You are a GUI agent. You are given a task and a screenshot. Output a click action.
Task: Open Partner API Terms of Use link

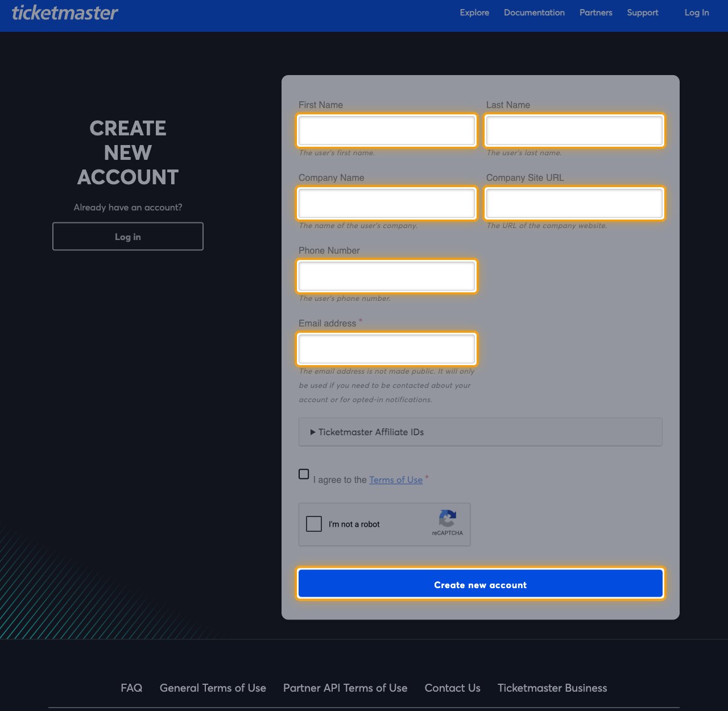(345, 688)
